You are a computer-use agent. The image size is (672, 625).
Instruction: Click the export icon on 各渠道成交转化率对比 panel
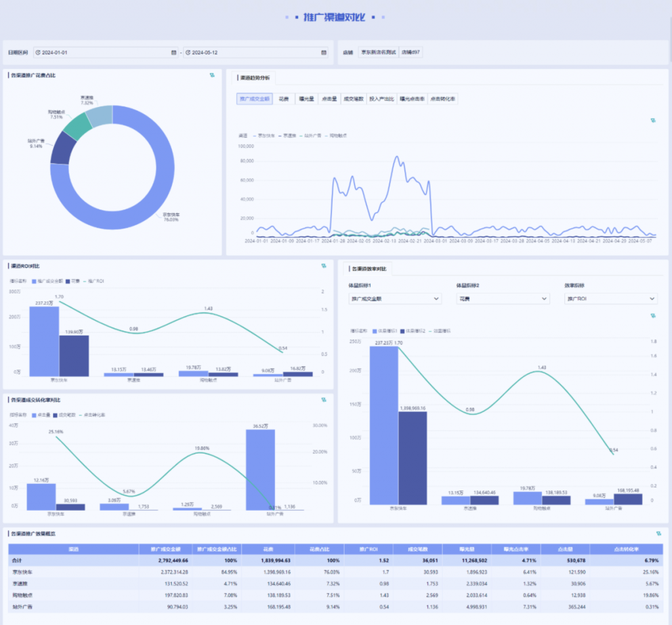tap(324, 400)
